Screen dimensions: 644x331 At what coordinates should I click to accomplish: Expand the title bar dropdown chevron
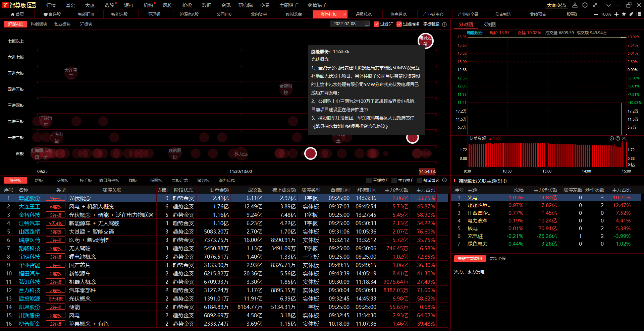tap(609, 5)
